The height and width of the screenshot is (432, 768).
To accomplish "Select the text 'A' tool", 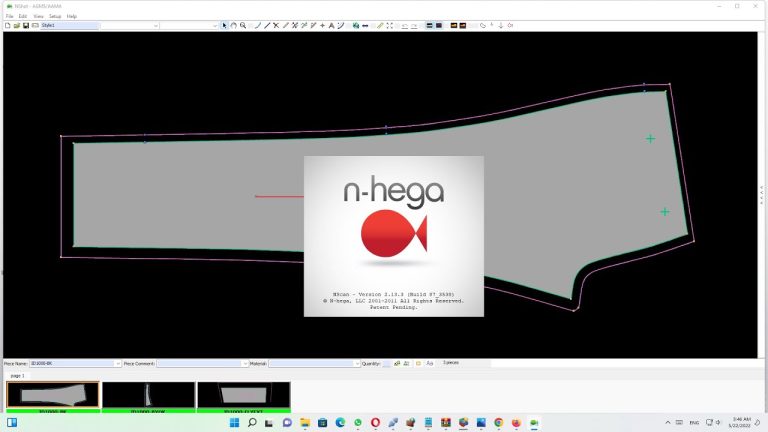I will tap(332, 25).
